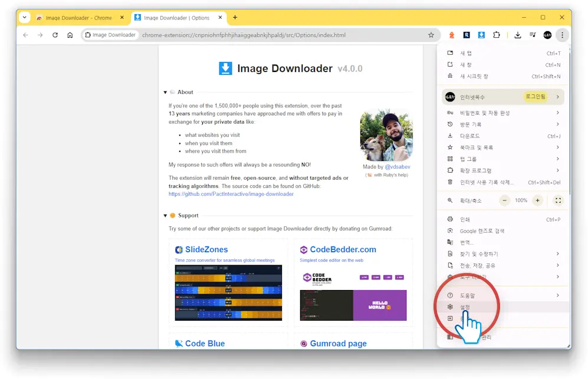Open the Code Blue link

tap(205, 344)
